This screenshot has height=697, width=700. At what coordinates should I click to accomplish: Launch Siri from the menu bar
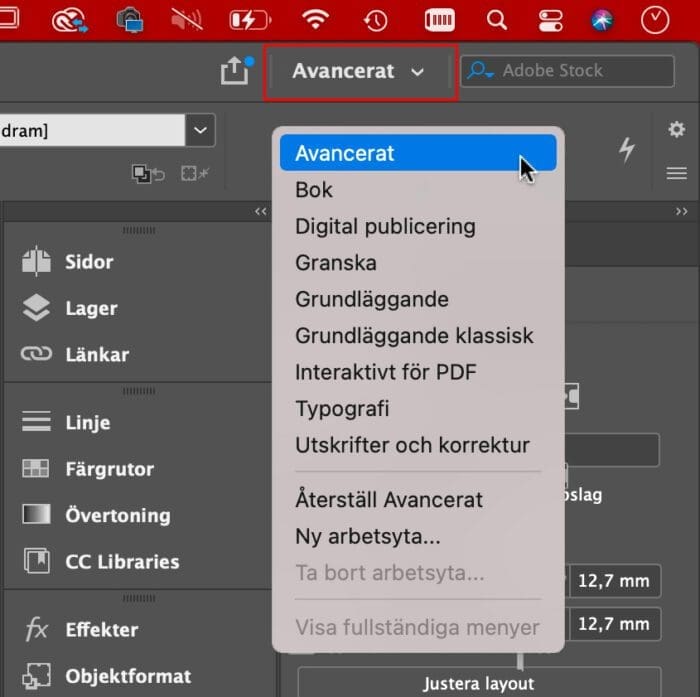602,21
